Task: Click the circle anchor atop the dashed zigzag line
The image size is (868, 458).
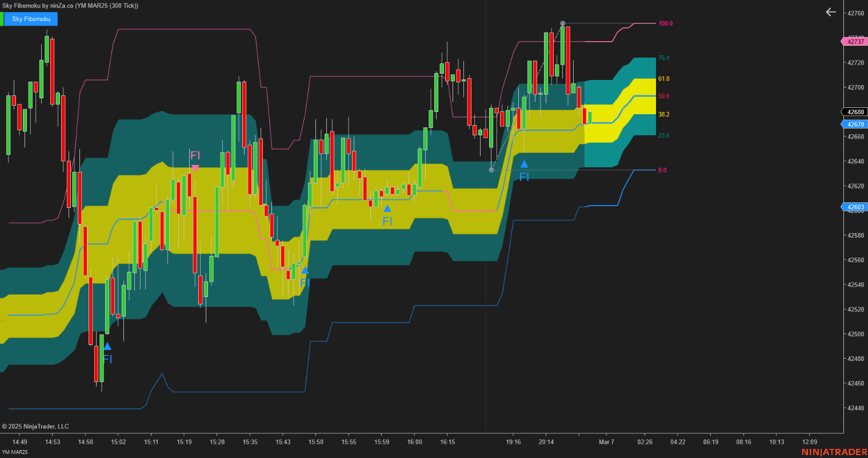Action: point(562,23)
